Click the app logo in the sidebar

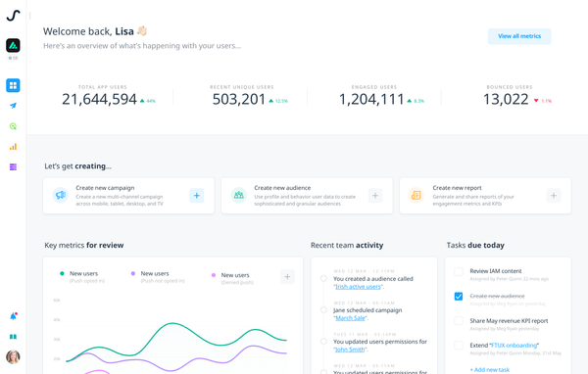tap(13, 16)
